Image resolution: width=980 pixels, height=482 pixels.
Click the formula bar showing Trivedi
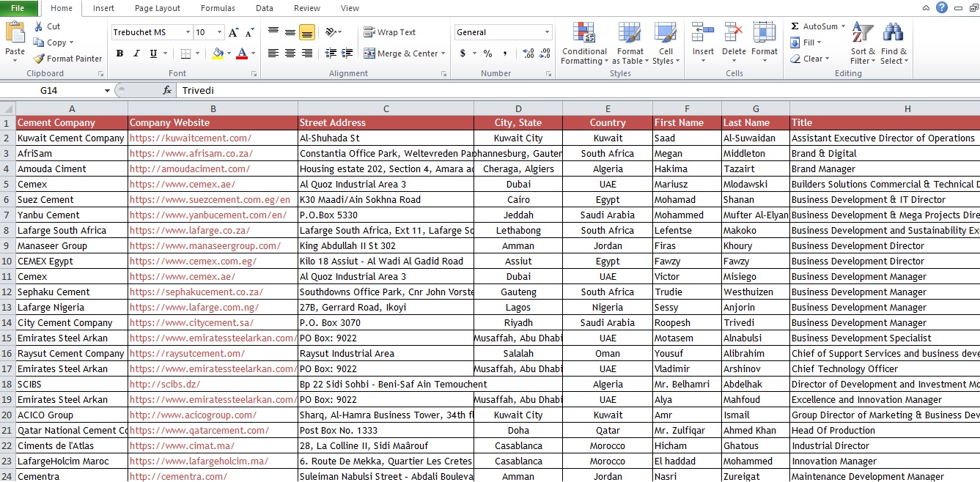tap(578, 90)
